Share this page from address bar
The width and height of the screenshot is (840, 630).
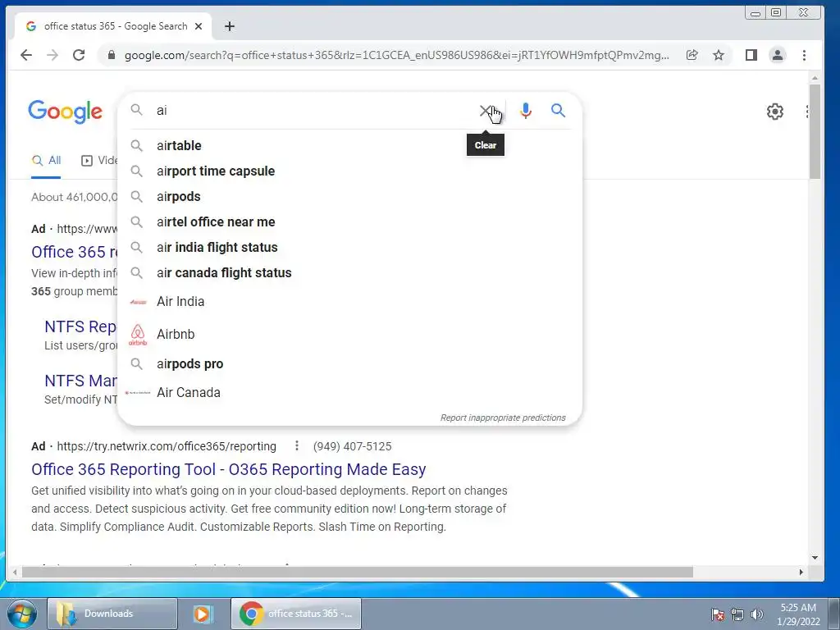click(692, 55)
